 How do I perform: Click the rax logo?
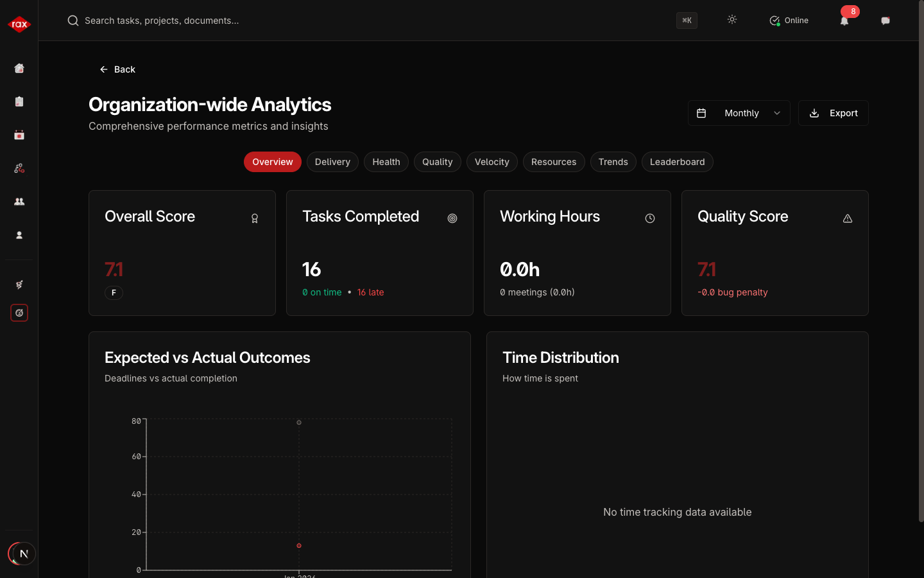(x=19, y=24)
